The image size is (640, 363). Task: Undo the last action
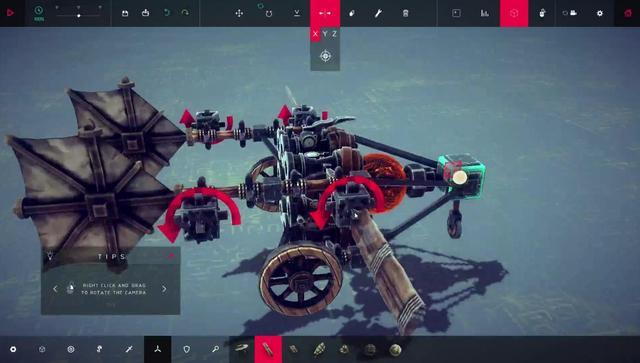pyautogui.click(x=167, y=13)
